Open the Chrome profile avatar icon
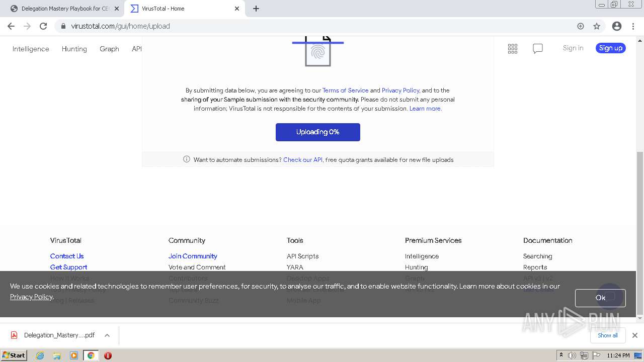The image size is (644, 362). 617,26
